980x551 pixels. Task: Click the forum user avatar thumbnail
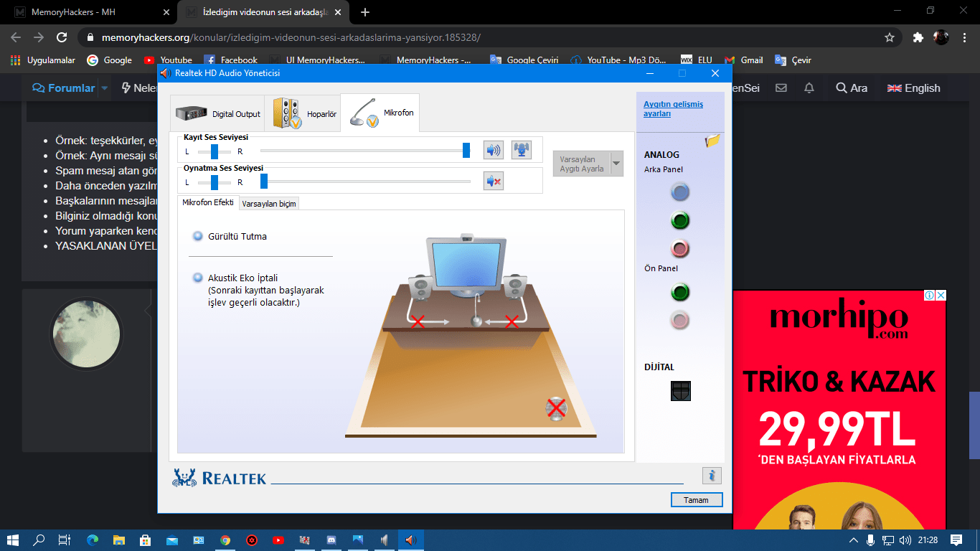(x=86, y=334)
